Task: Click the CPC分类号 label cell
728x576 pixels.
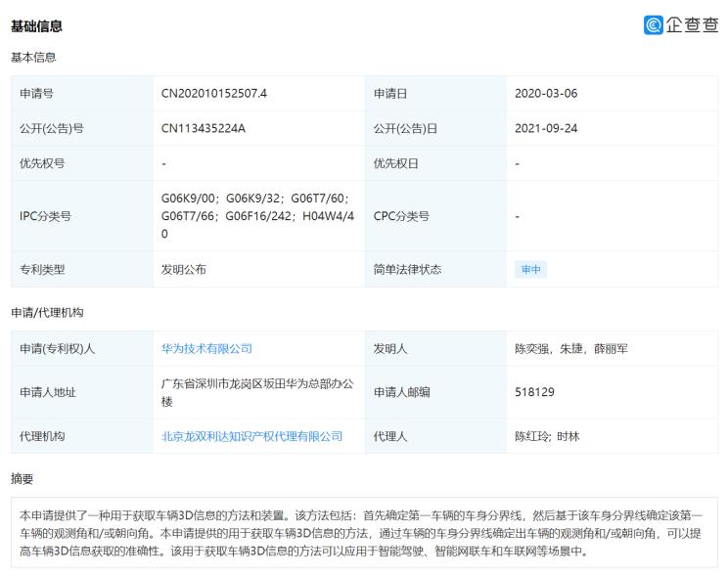Action: click(x=401, y=216)
